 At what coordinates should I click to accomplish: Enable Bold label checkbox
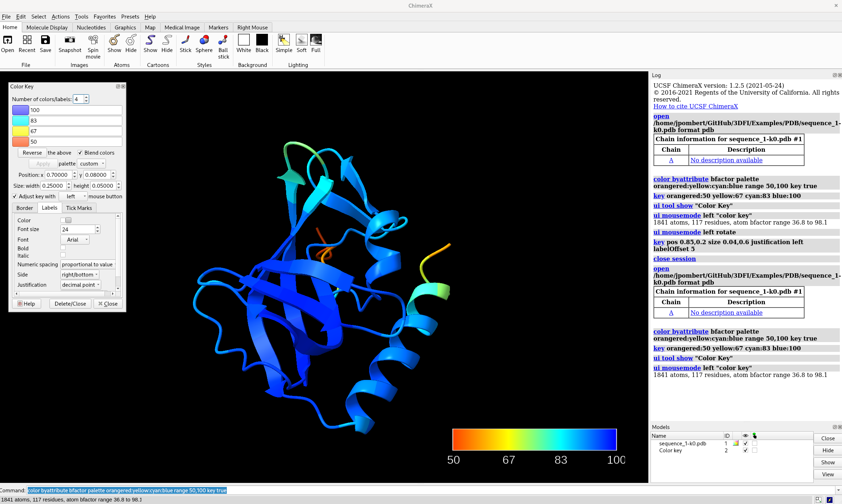(x=63, y=247)
